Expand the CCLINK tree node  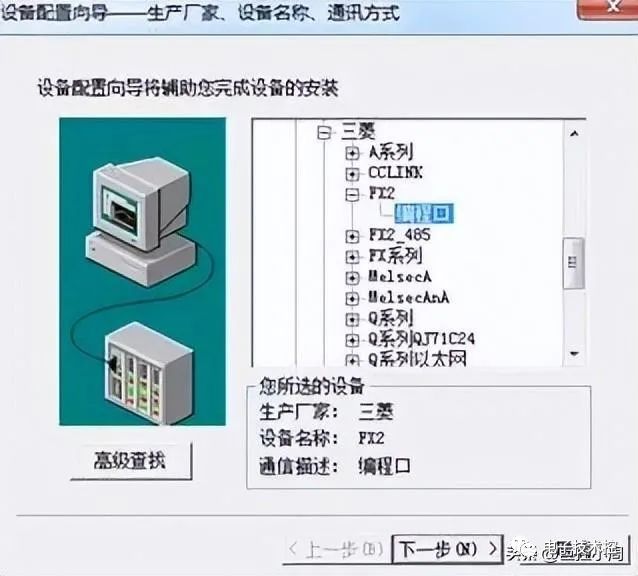(352, 174)
